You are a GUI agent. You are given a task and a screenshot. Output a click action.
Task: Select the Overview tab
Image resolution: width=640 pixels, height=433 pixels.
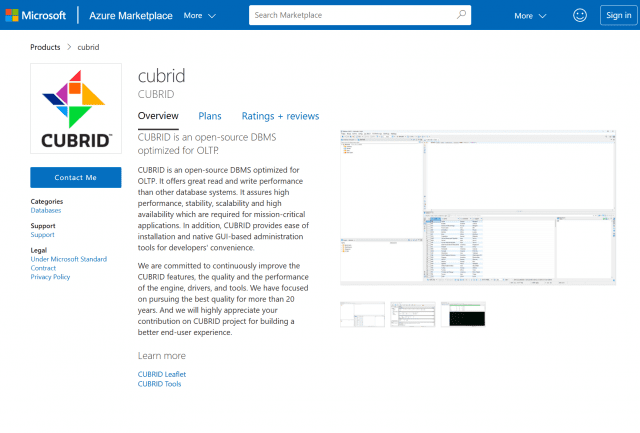click(158, 116)
